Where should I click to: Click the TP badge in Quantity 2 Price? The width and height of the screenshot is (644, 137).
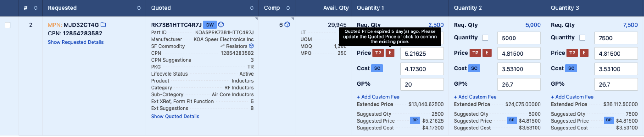(x=475, y=53)
